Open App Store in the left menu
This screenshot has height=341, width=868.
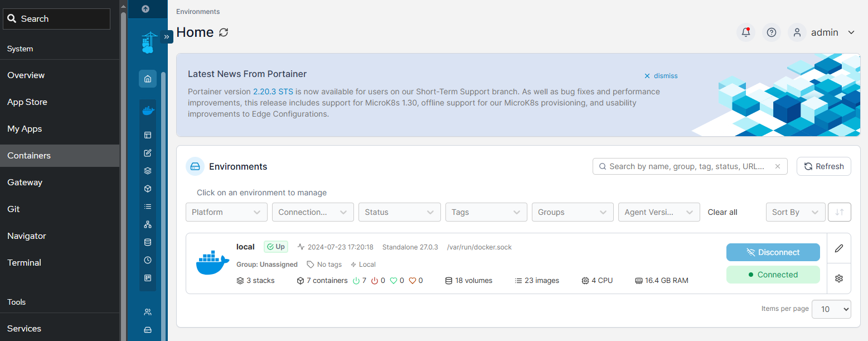pyautogui.click(x=27, y=102)
